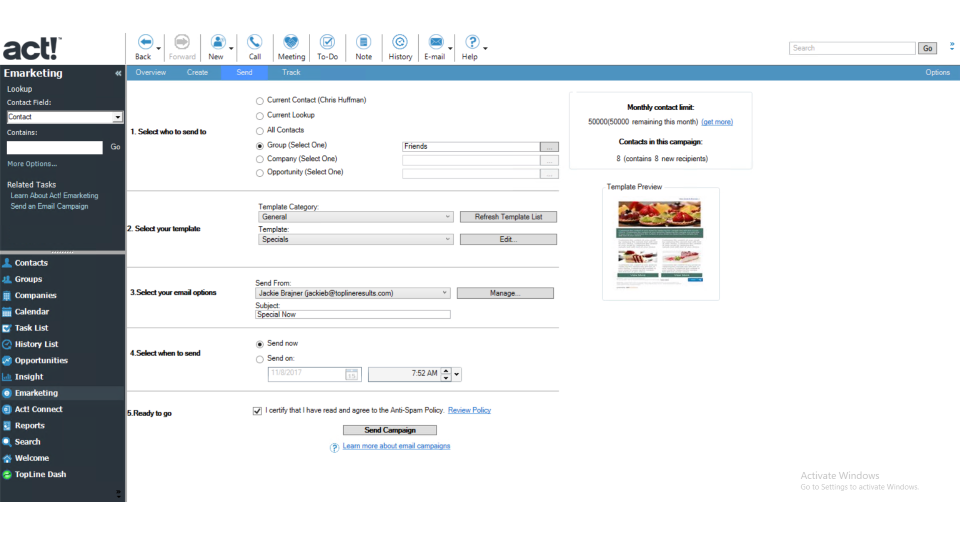Click the Edit... template button

coord(508,239)
